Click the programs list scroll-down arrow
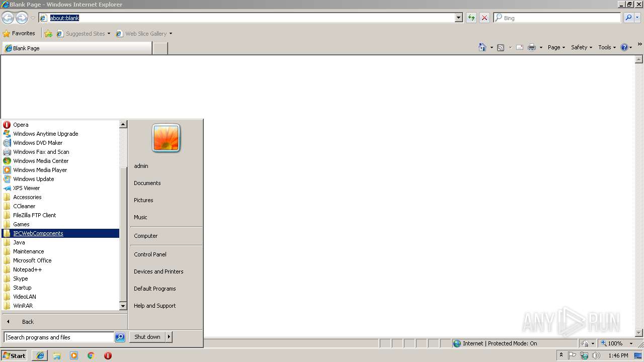This screenshot has width=644, height=362. [123, 306]
